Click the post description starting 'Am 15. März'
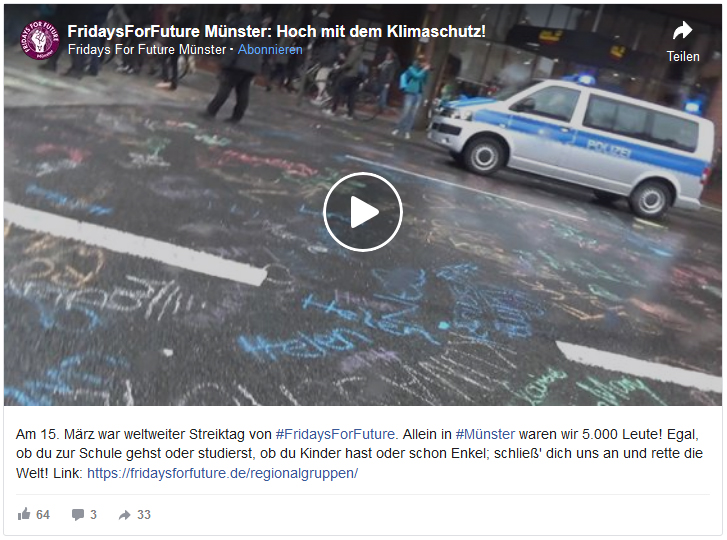 coord(359,454)
